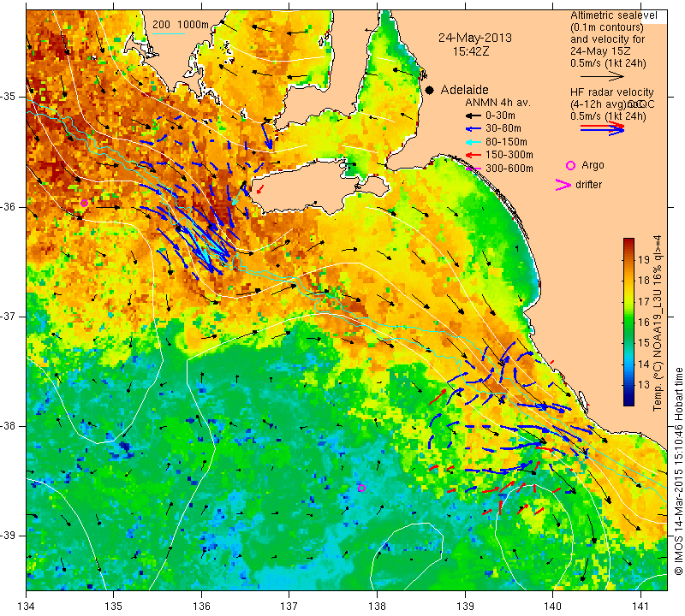Click the blue 30-80m legend arrow
This screenshot has height=616, width=685.
pos(474,129)
